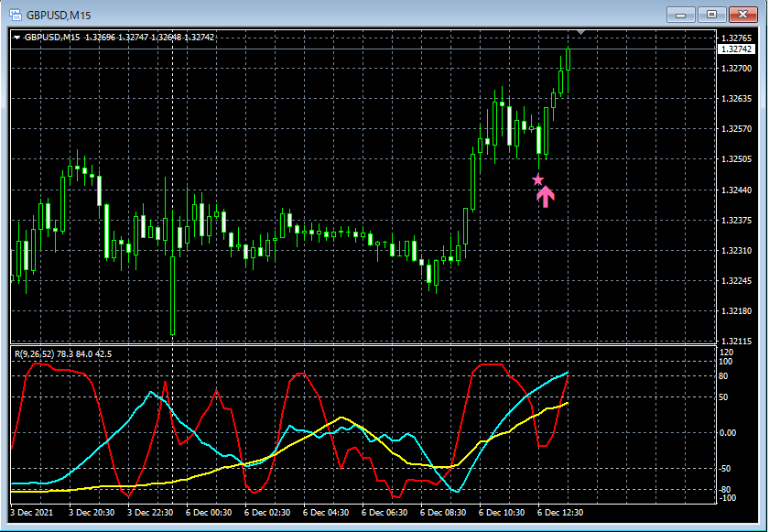Viewport: 769px width, 532px height.
Task: Click the 1.32635 price scale value
Action: (x=736, y=99)
